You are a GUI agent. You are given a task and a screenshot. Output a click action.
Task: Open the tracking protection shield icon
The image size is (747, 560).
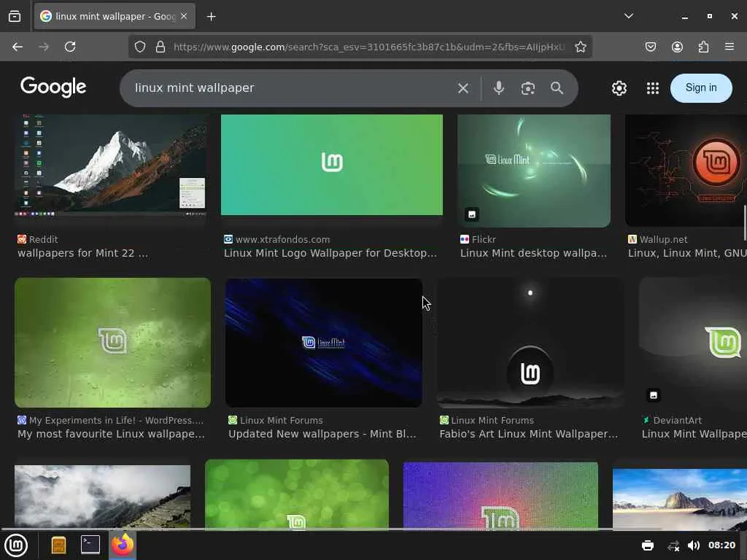139,47
